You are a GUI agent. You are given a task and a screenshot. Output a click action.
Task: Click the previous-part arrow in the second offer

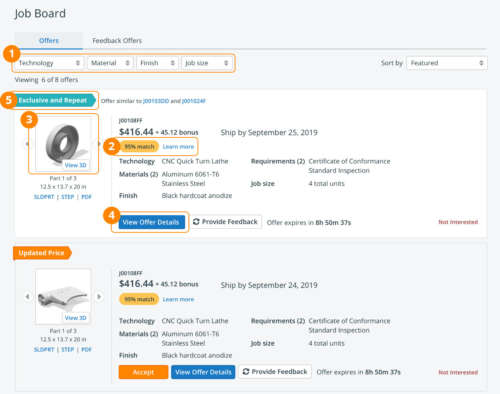pyautogui.click(x=28, y=296)
